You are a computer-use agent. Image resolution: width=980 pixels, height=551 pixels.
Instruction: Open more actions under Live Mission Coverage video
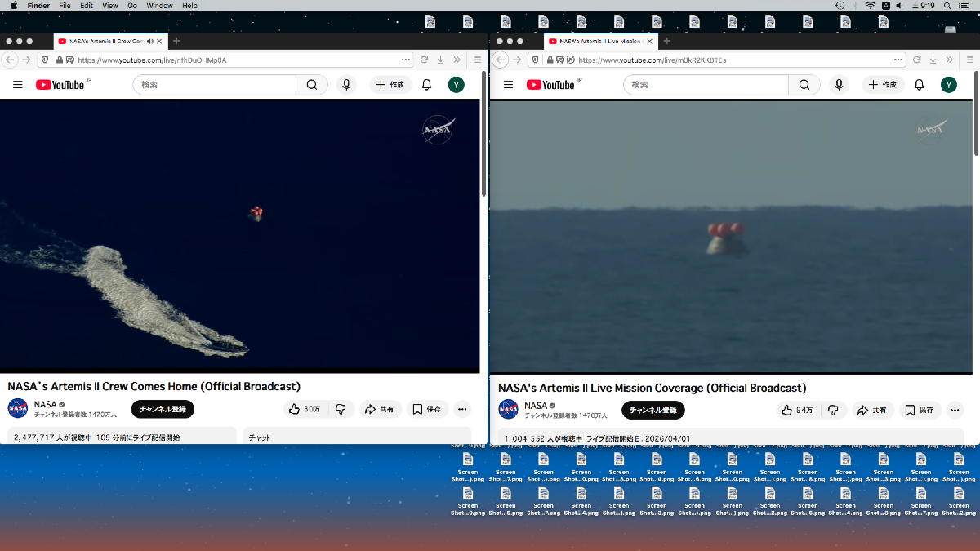click(x=955, y=410)
